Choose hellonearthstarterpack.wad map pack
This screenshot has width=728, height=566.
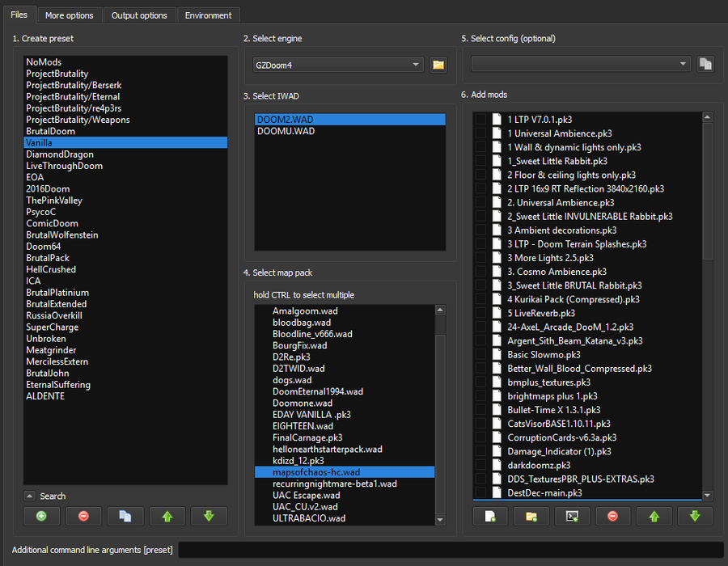345,449
